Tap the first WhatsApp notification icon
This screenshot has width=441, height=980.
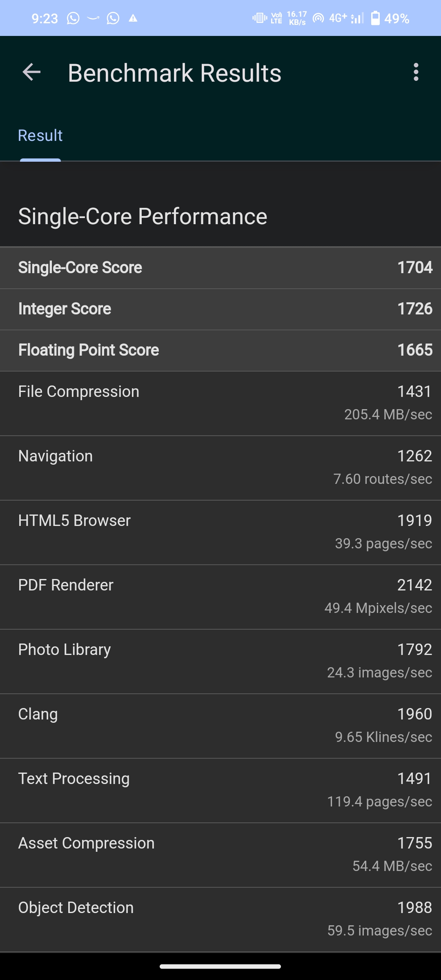coord(73,18)
